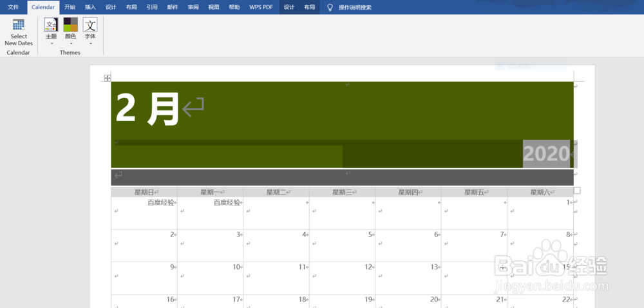Click the 星期六 column header
The image size is (644, 308).
click(x=540, y=192)
